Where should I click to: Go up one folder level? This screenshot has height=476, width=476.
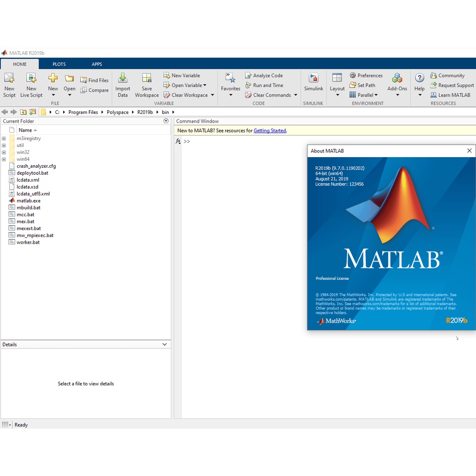click(x=23, y=112)
